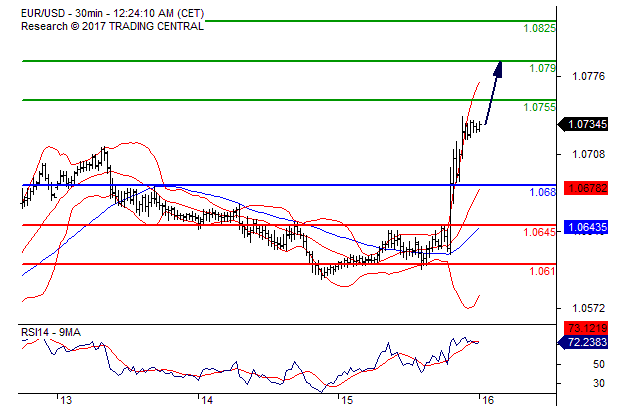This screenshot has height=418, width=626.
Task: Click the blue 1.06435 price tag
Action: 586,227
